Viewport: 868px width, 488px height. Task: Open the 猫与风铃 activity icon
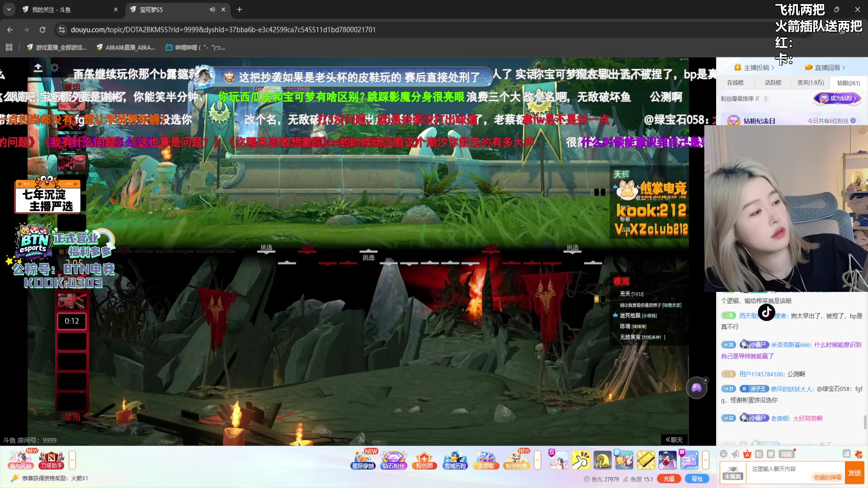pos(20,460)
